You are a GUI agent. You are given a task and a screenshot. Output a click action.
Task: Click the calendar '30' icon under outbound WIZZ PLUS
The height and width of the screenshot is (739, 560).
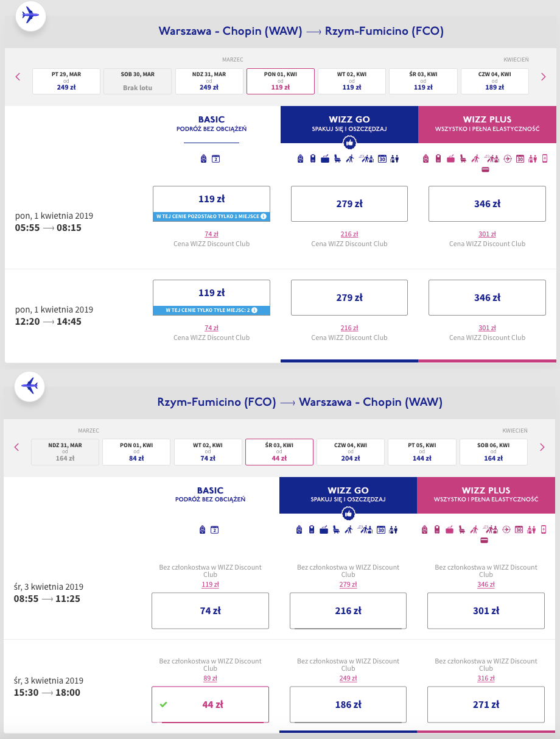coord(520,159)
